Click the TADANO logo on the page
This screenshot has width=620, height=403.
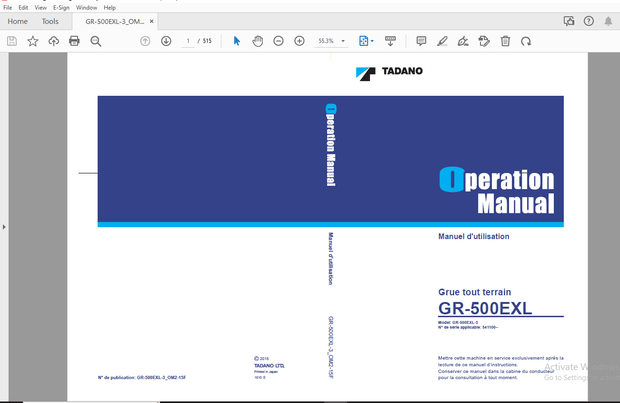pyautogui.click(x=389, y=73)
